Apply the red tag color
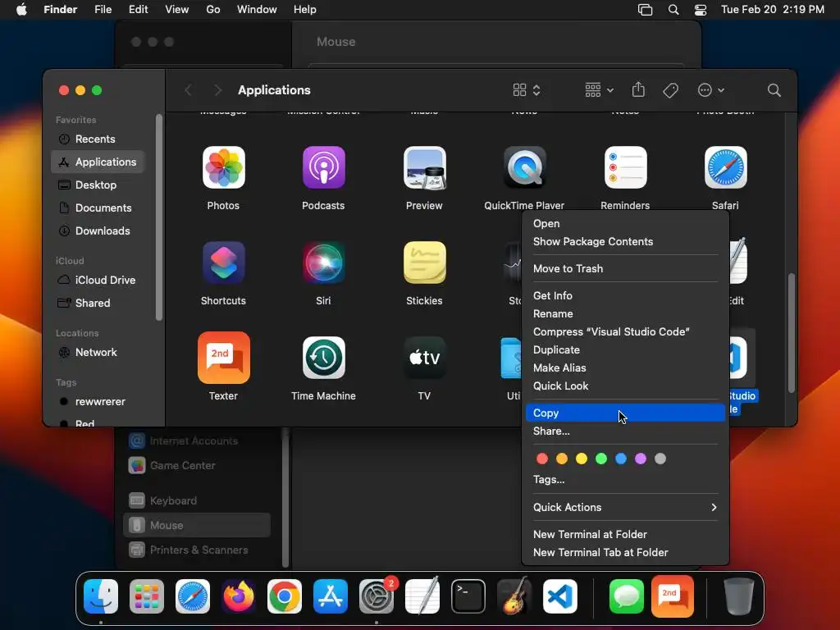The width and height of the screenshot is (840, 630). [x=542, y=459]
